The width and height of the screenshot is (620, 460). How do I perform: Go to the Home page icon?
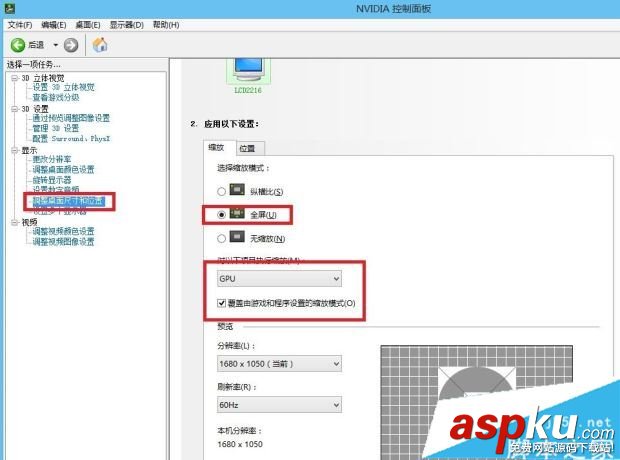[x=100, y=45]
